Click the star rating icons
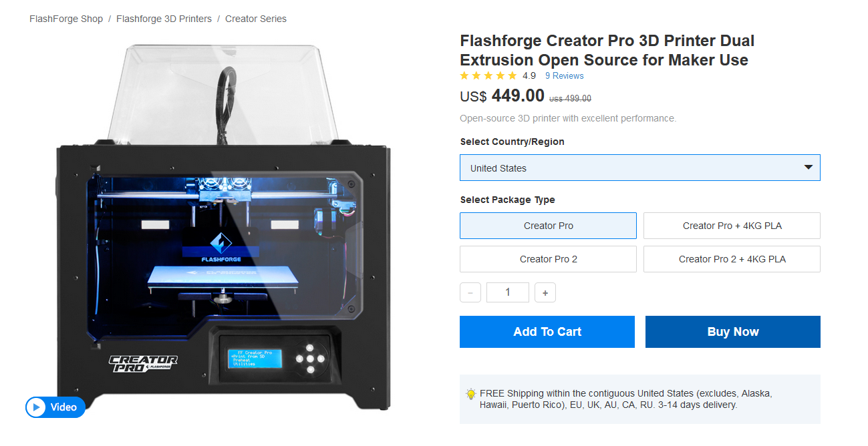 (488, 75)
